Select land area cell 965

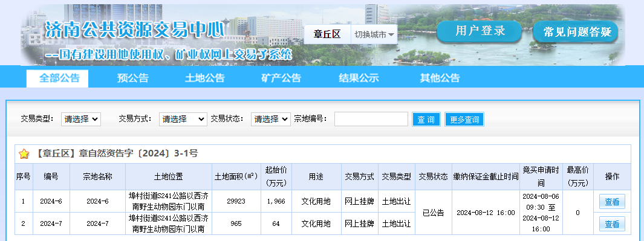236,223
